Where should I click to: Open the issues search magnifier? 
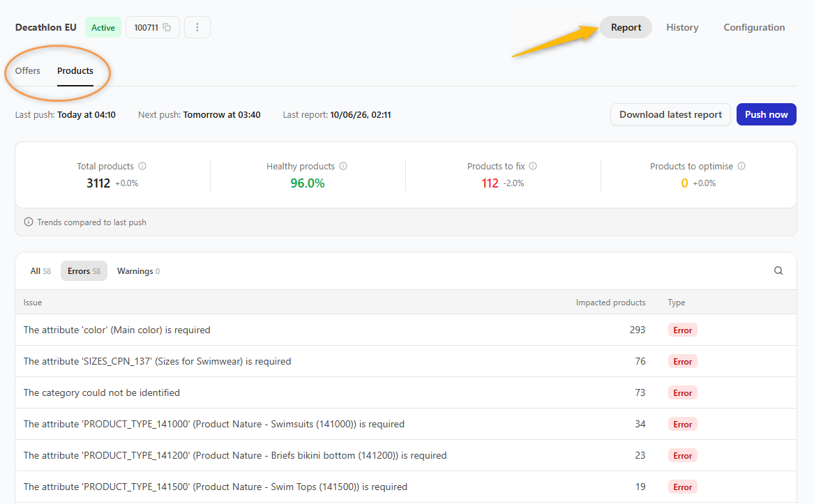click(778, 270)
